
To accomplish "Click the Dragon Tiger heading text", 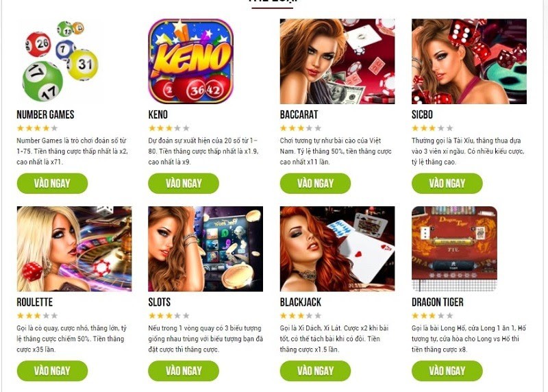I will (438, 302).
